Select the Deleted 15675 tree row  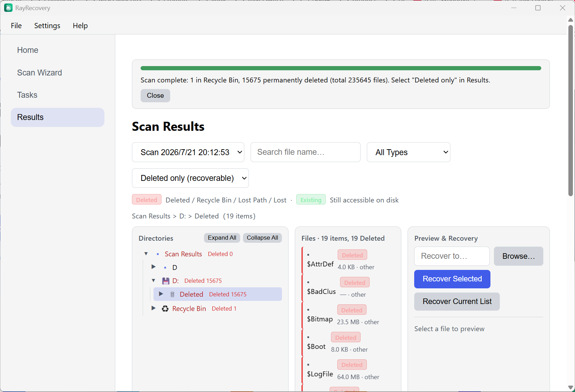pyautogui.click(x=218, y=294)
